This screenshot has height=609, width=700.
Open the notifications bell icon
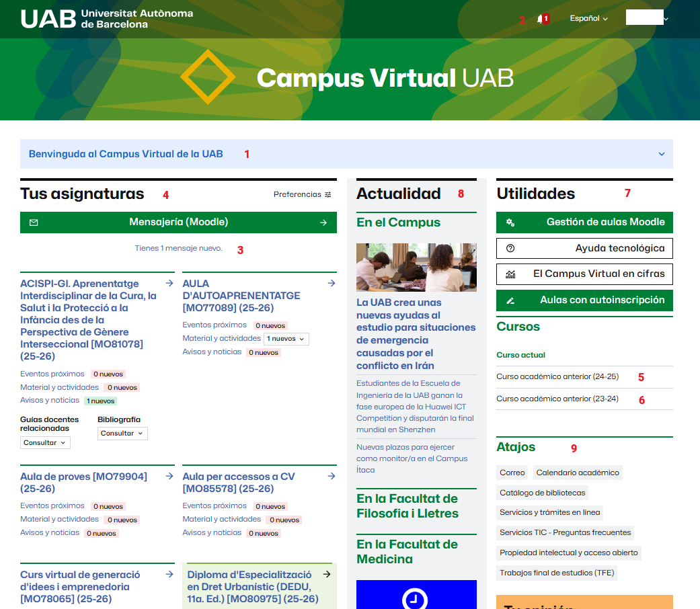pyautogui.click(x=541, y=19)
